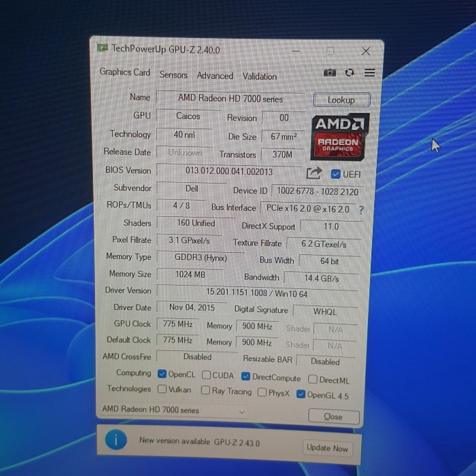Image resolution: width=476 pixels, height=476 pixels.
Task: Click the BIOS share/export arrow icon
Action: click(313, 173)
